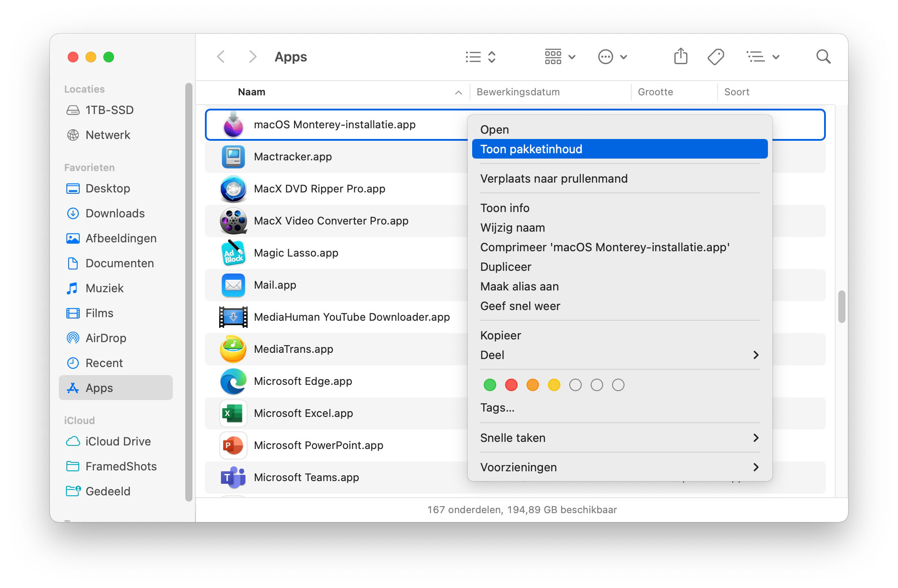Apply the orange tag color

[x=533, y=385]
